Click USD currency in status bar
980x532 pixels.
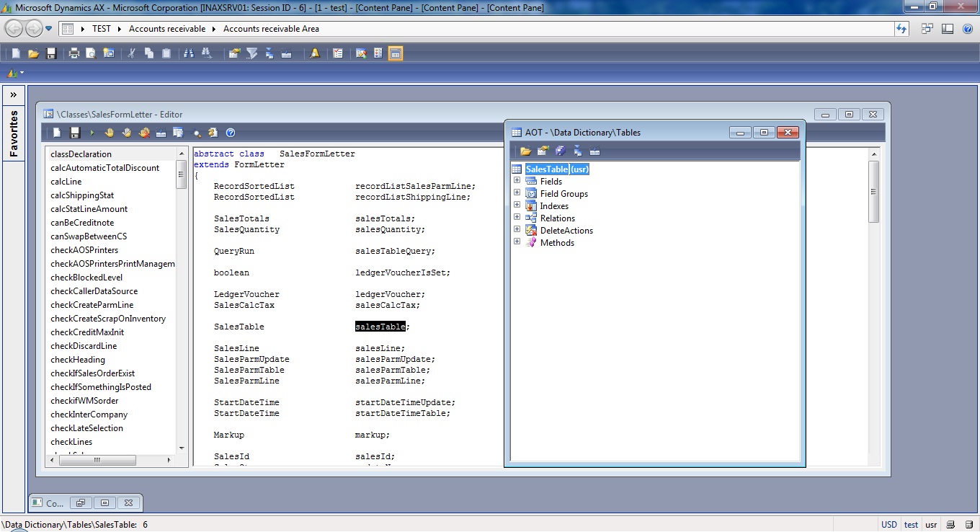click(889, 525)
